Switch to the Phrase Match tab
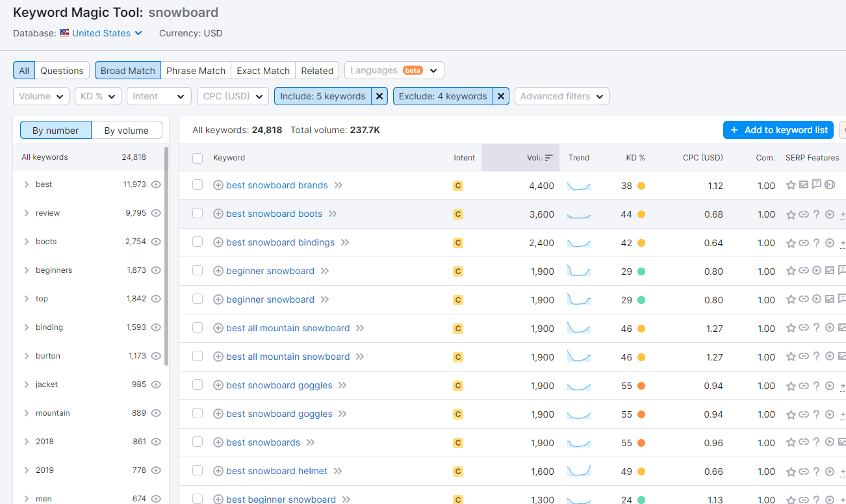Image resolution: width=846 pixels, height=504 pixels. point(196,69)
